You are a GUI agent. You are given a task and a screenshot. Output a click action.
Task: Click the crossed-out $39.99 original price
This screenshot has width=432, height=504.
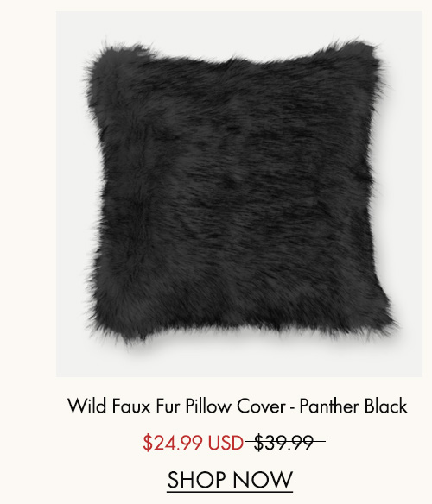pyautogui.click(x=284, y=442)
